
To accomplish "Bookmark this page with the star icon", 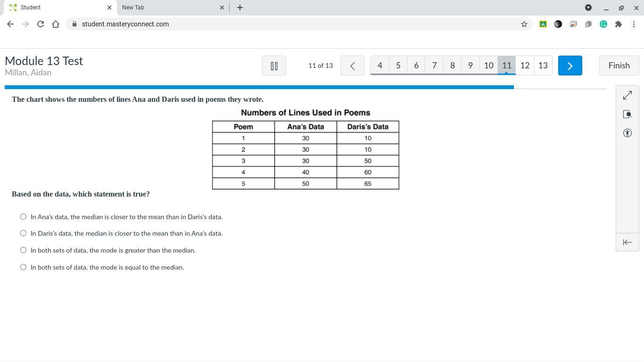I will point(524,24).
